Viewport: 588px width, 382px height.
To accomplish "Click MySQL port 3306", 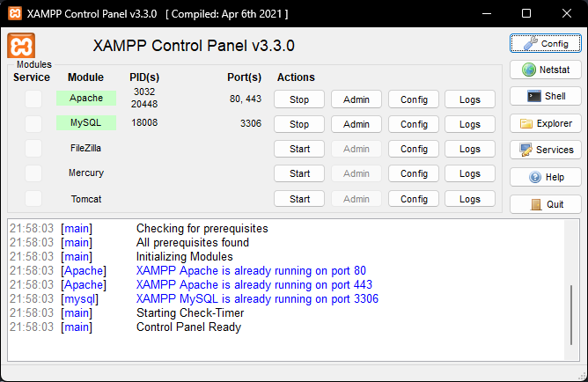I will pyautogui.click(x=251, y=123).
